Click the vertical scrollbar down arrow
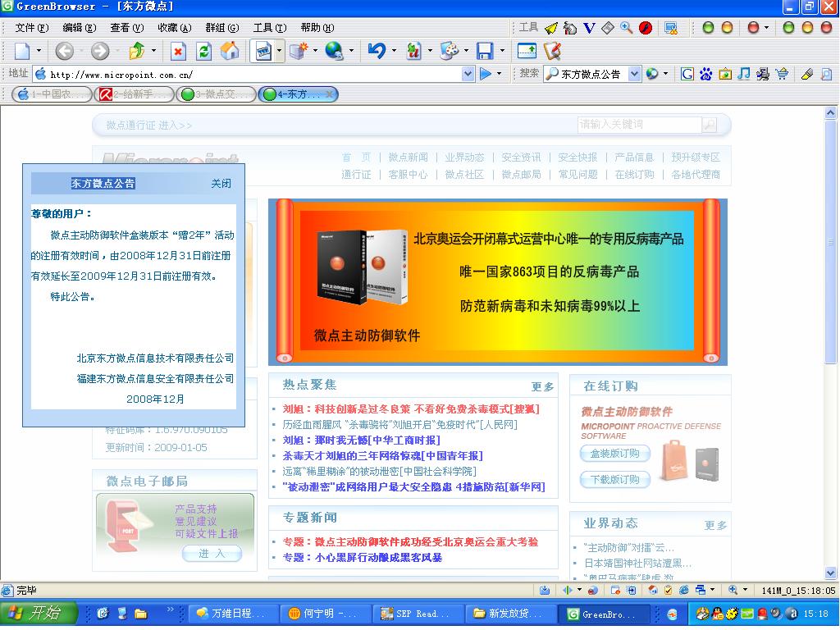Image resolution: width=840 pixels, height=630 pixels. pos(830,573)
